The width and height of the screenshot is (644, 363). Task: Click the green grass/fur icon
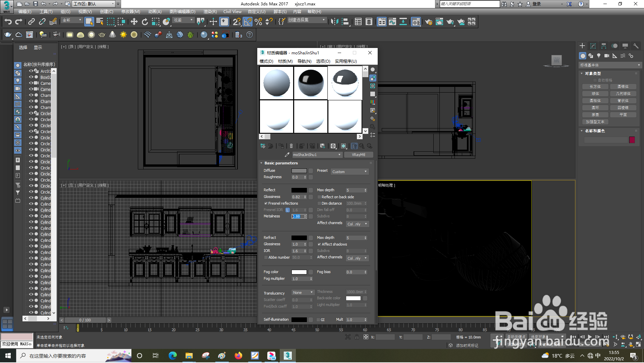[x=191, y=35]
